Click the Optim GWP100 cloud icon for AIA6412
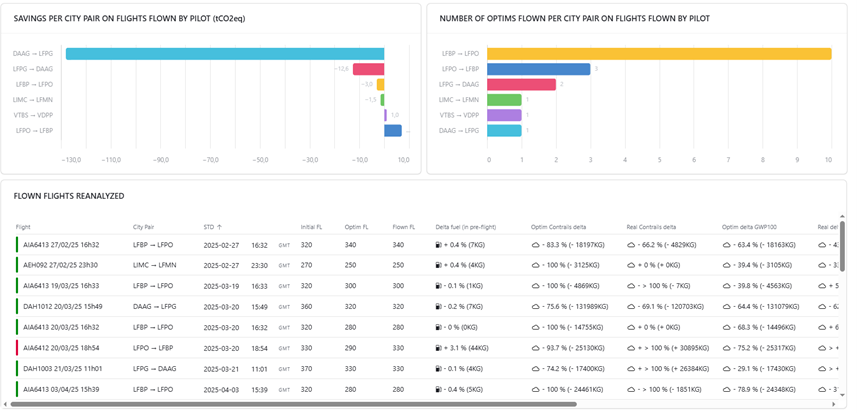 (727, 348)
